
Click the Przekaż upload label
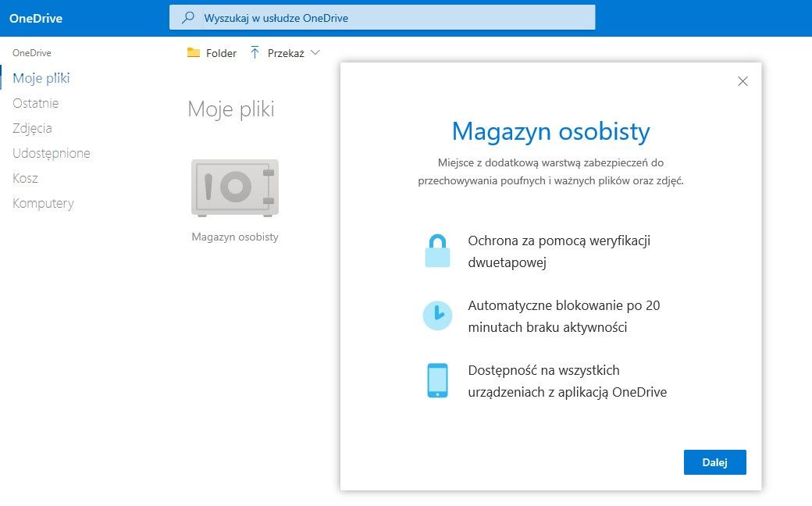click(286, 53)
